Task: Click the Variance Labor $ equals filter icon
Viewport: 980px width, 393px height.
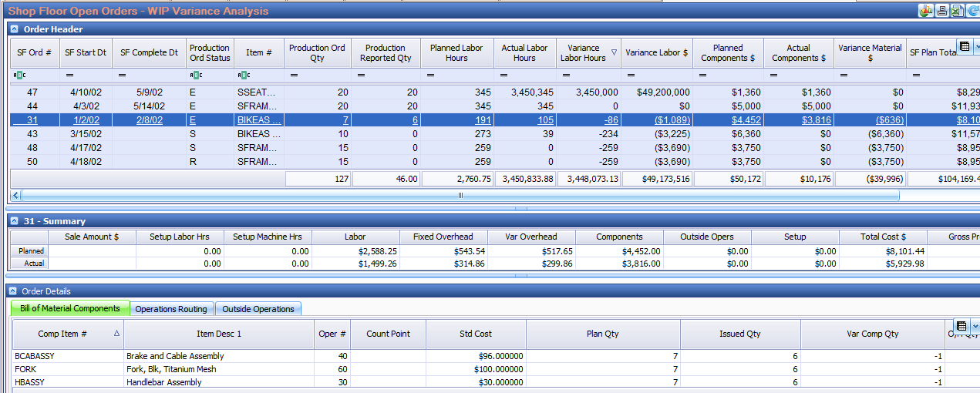Action: 631,75
